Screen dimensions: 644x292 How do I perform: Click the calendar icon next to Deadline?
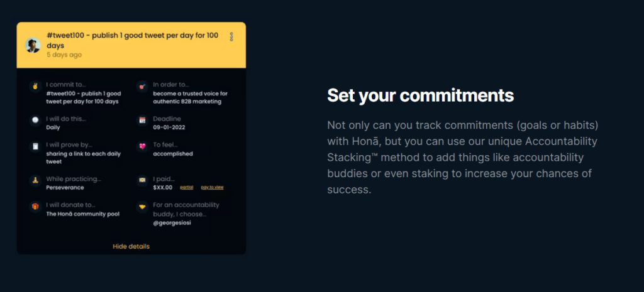(142, 119)
